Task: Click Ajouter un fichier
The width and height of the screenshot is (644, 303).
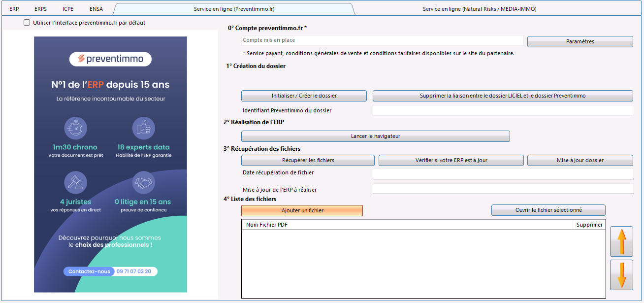Action: click(x=302, y=210)
